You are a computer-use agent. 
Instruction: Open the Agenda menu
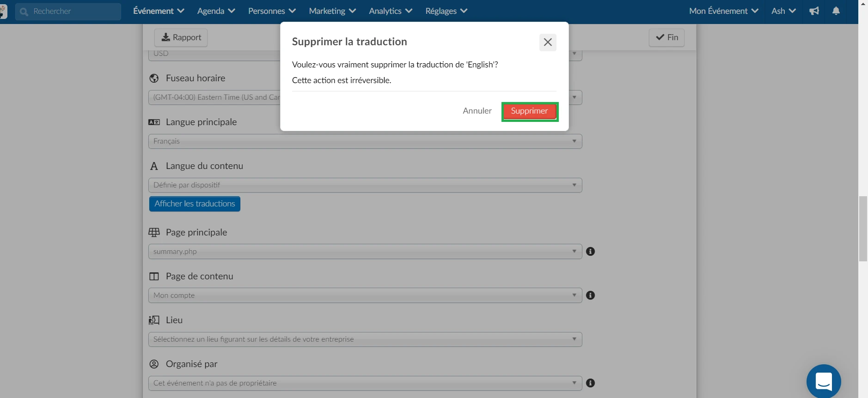click(x=216, y=11)
